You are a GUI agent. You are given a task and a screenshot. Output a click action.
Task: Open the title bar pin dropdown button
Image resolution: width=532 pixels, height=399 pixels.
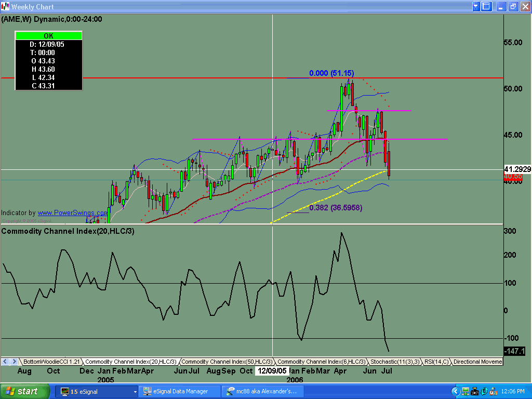coord(476,6)
